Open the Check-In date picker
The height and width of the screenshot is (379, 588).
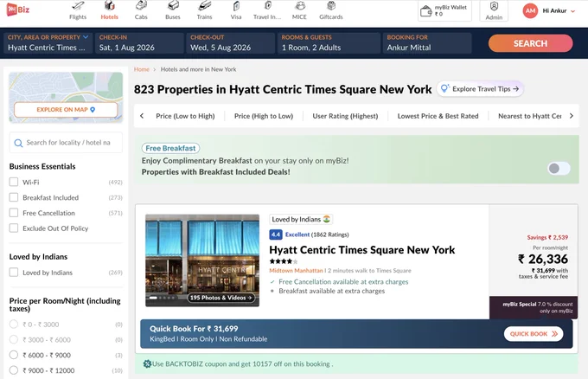[139, 43]
